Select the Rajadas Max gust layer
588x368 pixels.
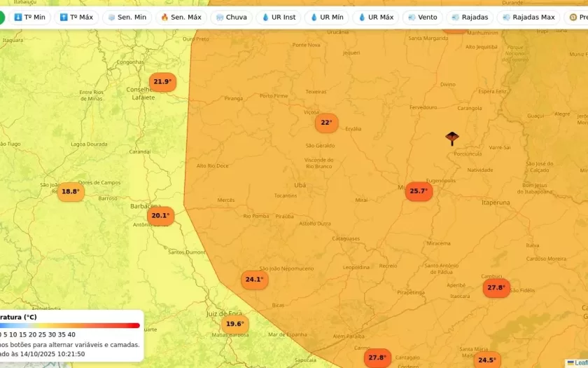[x=528, y=17]
